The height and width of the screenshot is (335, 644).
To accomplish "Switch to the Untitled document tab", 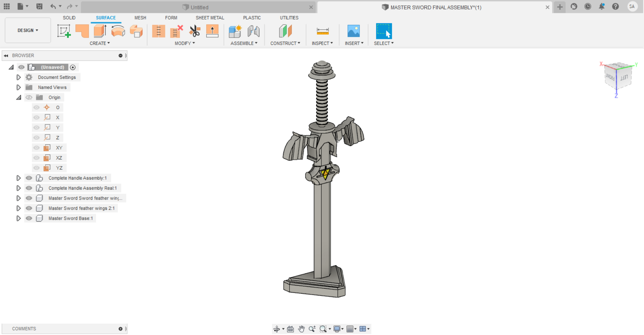I will pos(198,7).
